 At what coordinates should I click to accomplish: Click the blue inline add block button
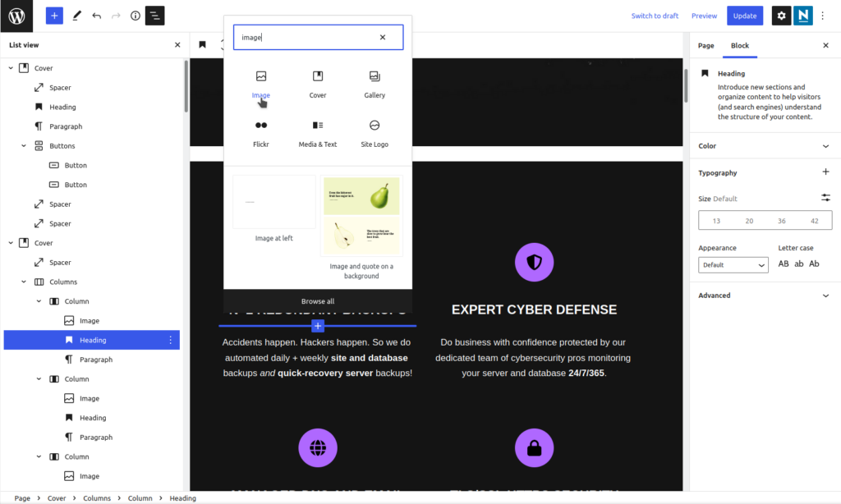pyautogui.click(x=318, y=326)
